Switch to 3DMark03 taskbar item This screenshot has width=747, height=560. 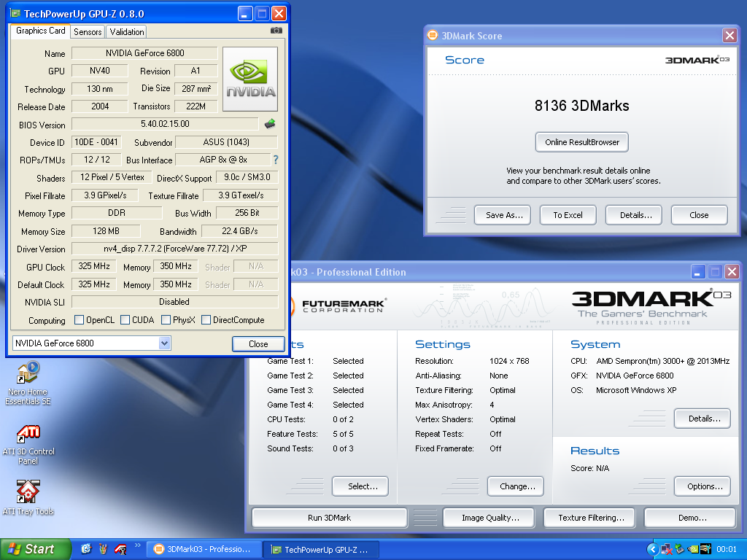pos(204,549)
